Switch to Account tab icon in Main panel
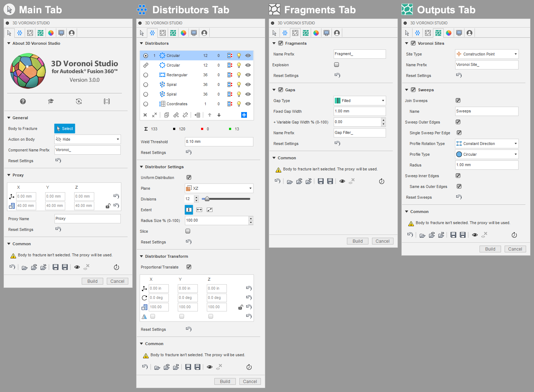 [x=72, y=33]
